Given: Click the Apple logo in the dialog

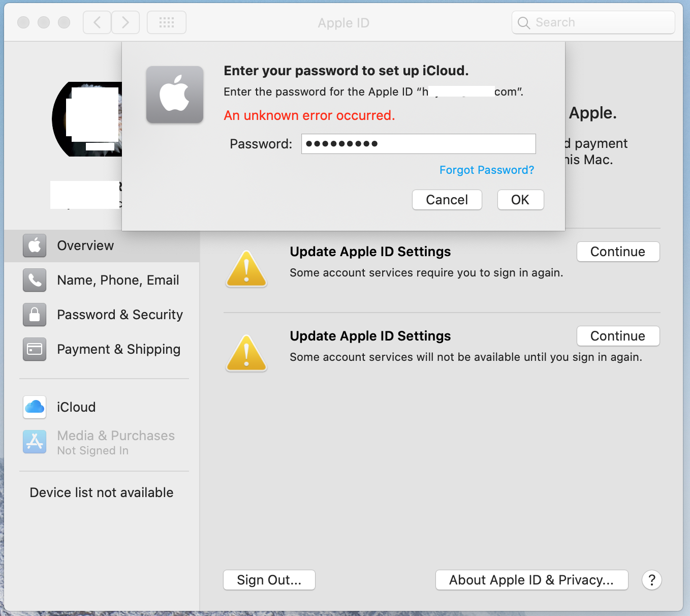Looking at the screenshot, I should tap(174, 95).
